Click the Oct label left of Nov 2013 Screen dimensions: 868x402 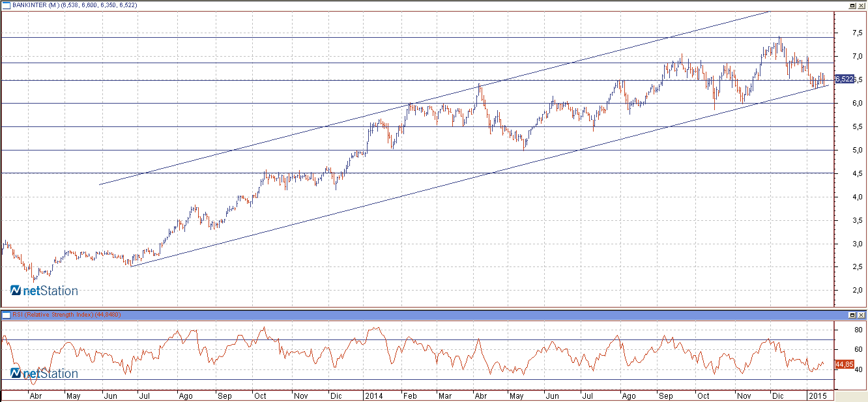[x=260, y=395]
